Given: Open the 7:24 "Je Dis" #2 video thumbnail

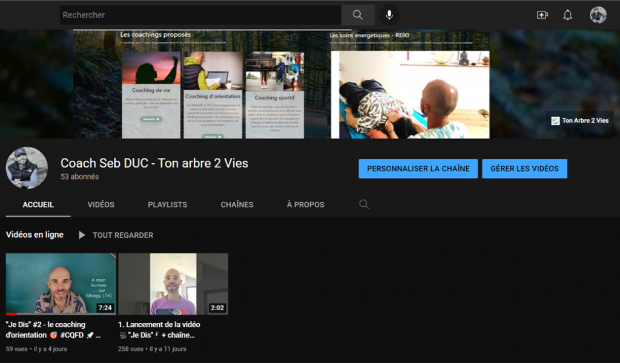Looking at the screenshot, I should (61, 283).
